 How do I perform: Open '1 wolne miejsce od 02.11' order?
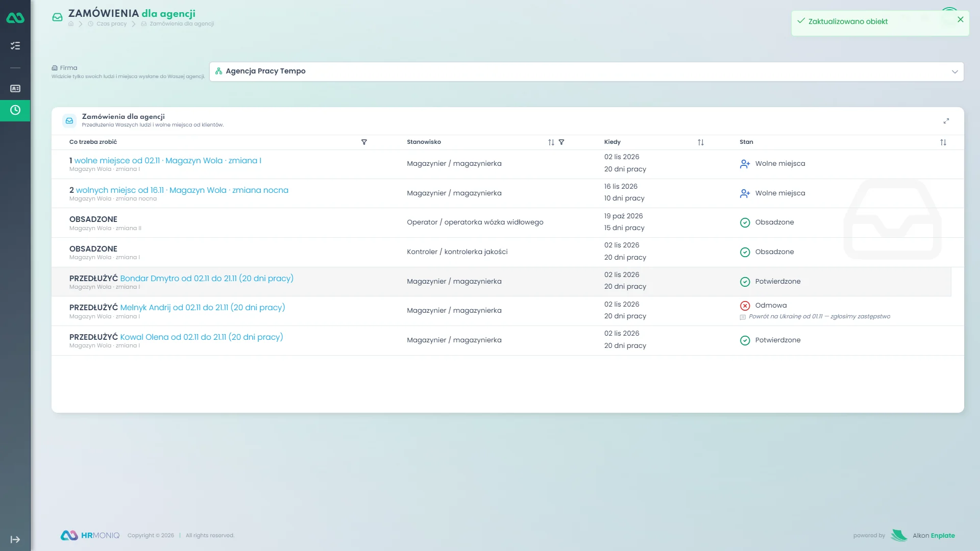tap(165, 161)
